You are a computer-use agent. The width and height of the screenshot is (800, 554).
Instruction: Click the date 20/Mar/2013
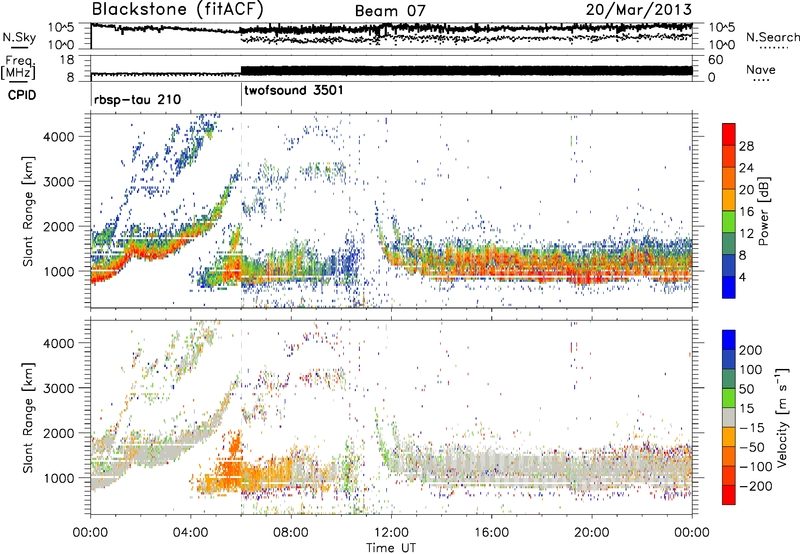coord(639,10)
